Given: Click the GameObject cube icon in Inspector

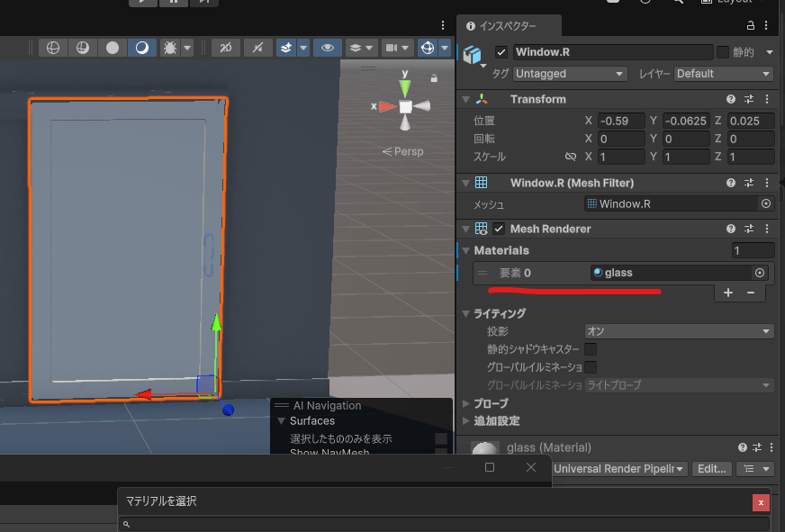Looking at the screenshot, I should point(472,54).
